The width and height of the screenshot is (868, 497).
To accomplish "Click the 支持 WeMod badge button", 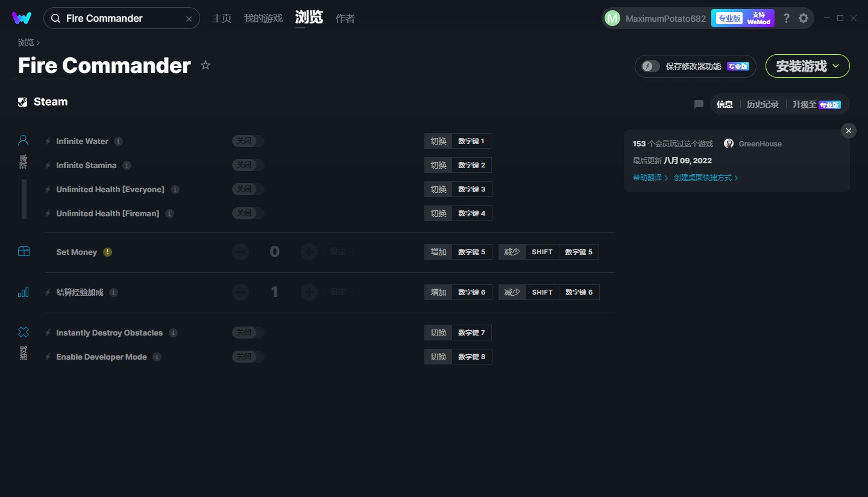I will click(759, 18).
